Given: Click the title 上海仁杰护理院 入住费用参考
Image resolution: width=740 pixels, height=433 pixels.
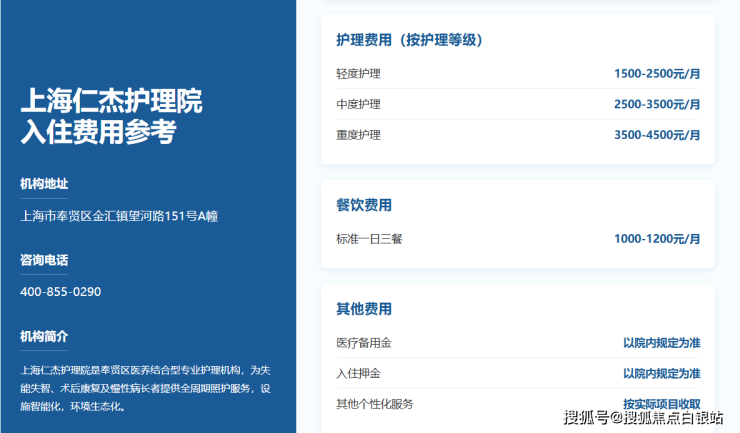Looking at the screenshot, I should click(x=111, y=116).
